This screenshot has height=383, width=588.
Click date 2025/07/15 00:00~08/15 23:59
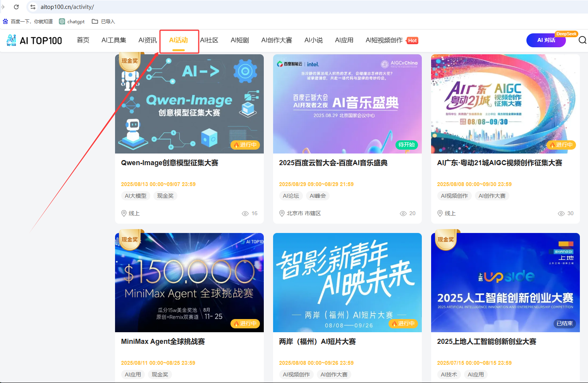(x=474, y=363)
